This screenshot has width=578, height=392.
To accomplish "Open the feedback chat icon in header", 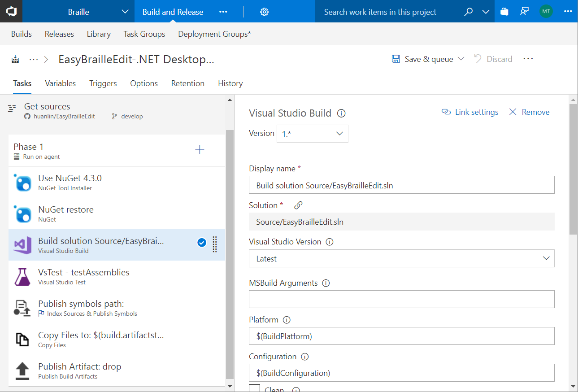I will pos(524,12).
